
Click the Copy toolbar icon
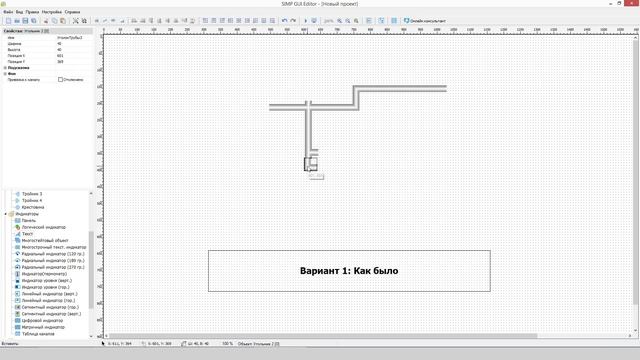click(54, 20)
